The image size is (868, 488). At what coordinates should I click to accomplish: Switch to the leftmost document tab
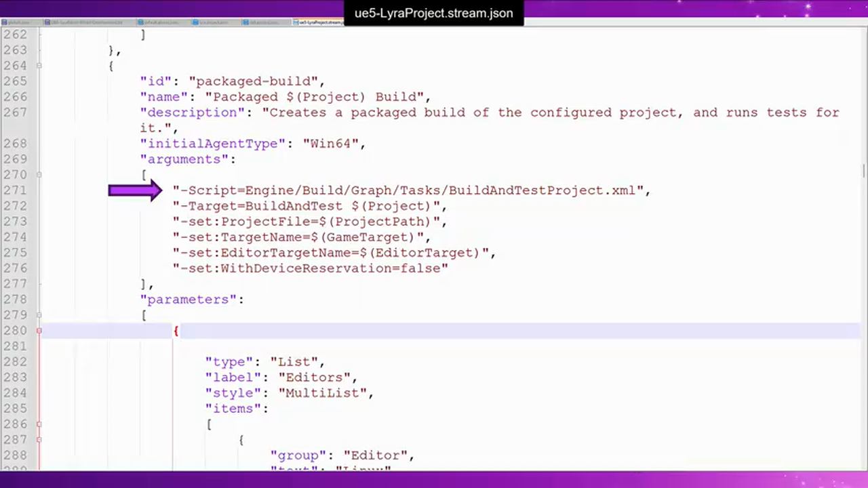[20, 22]
